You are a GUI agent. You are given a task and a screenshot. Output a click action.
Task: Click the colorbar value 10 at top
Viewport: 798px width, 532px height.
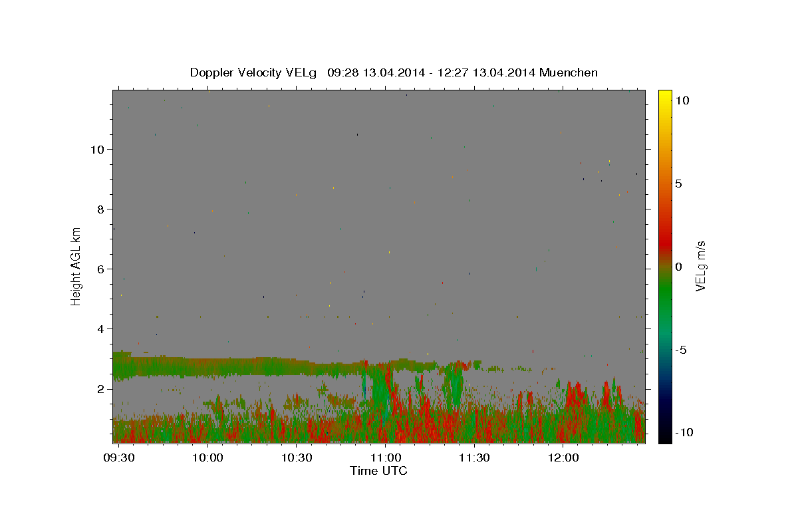pos(682,100)
